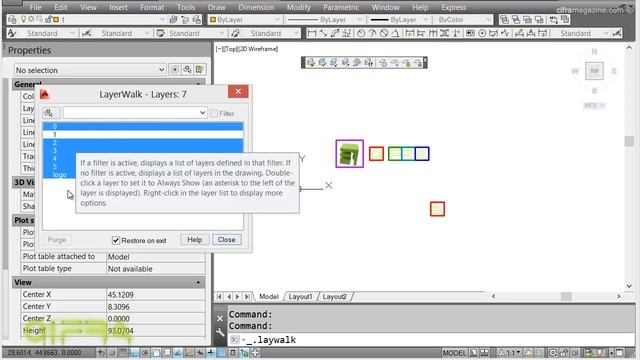Select the Radius dimension tool

(x=361, y=33)
